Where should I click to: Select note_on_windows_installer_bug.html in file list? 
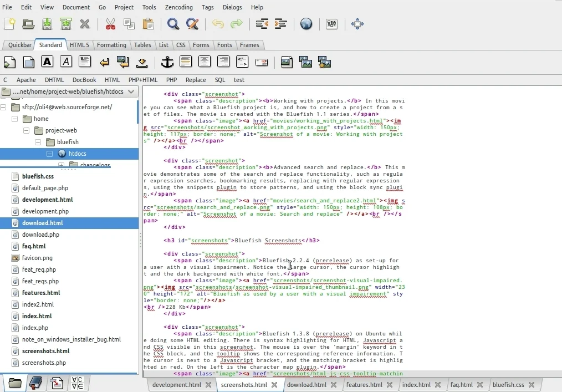[71, 339]
